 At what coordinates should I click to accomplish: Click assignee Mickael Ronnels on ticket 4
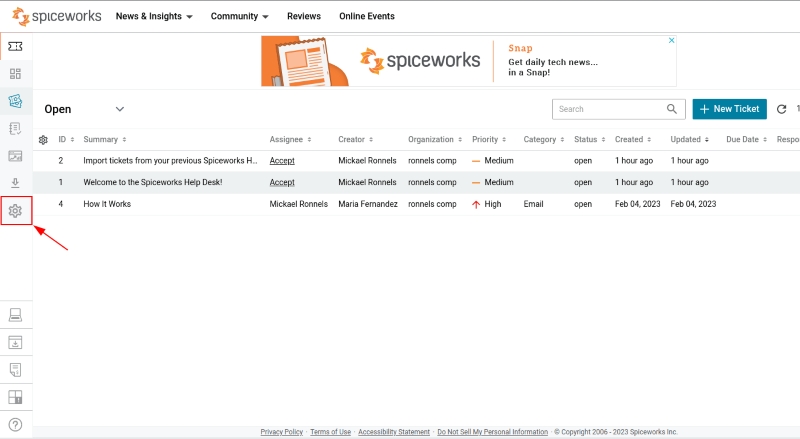[298, 204]
